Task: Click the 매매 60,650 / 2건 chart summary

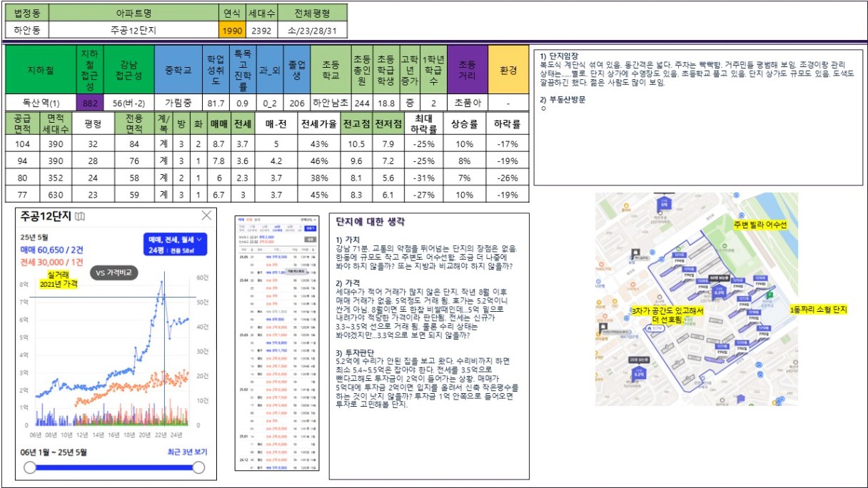Action: 52,249
